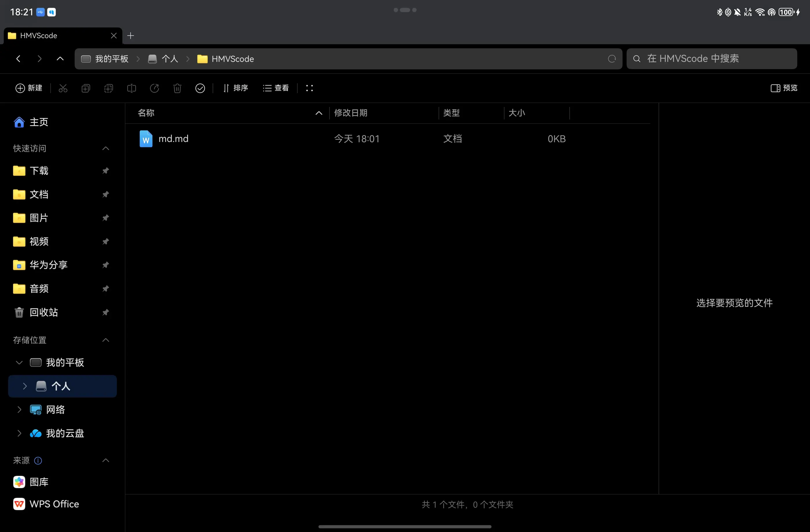Go back with the left arrow
This screenshot has width=810, height=532.
point(19,59)
